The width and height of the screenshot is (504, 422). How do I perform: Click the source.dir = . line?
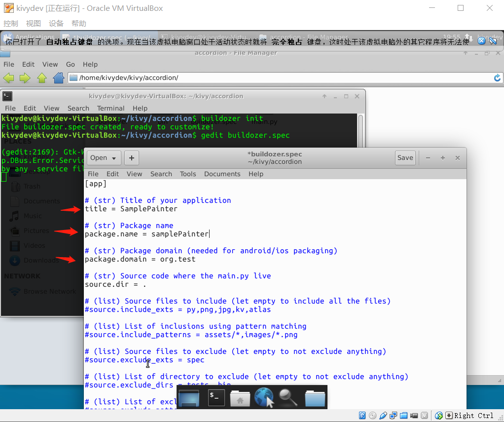pos(115,284)
